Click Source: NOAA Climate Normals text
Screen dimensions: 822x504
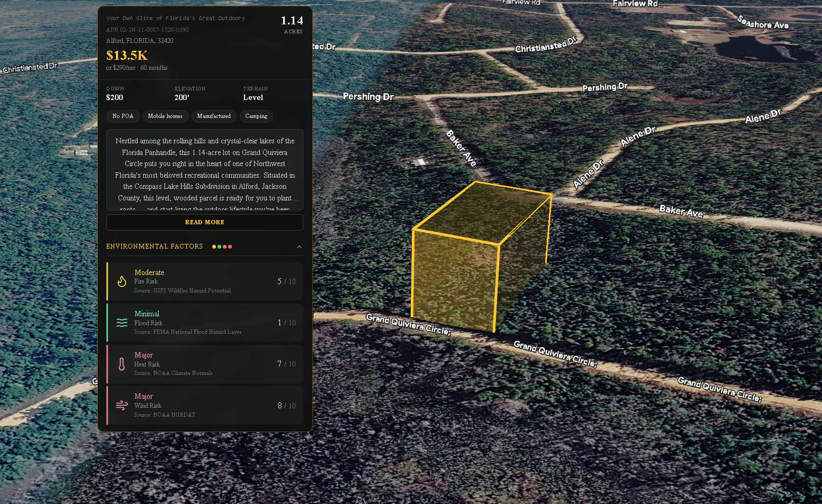[x=173, y=373]
